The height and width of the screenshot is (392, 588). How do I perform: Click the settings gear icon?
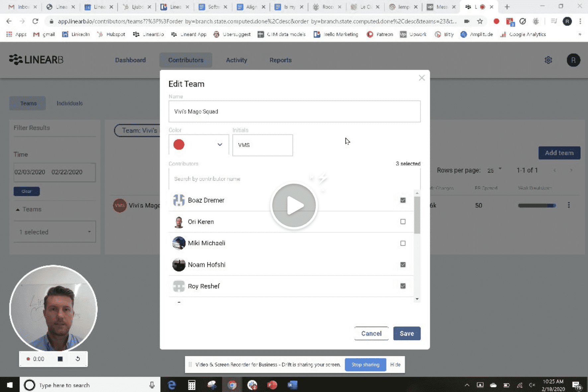548,60
